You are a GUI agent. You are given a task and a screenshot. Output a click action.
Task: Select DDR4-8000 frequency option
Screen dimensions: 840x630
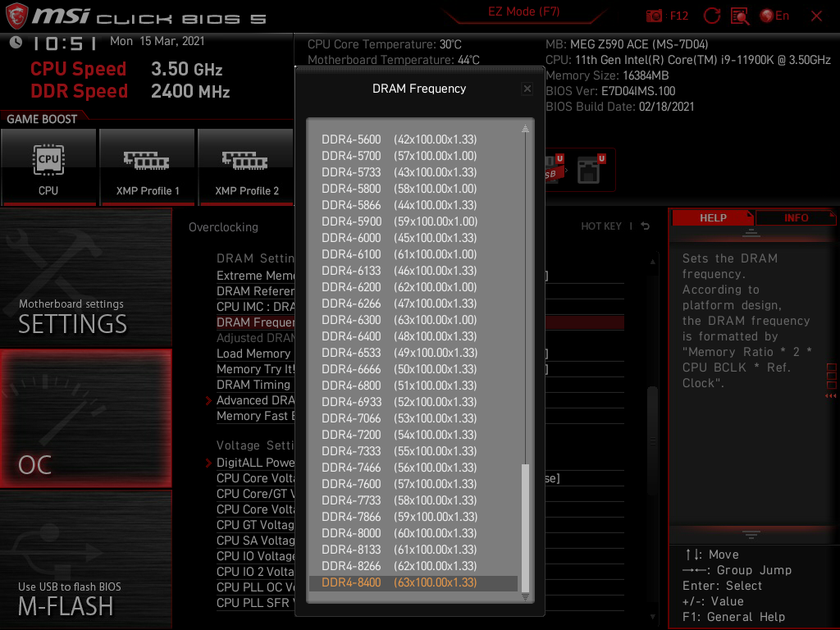(413, 533)
